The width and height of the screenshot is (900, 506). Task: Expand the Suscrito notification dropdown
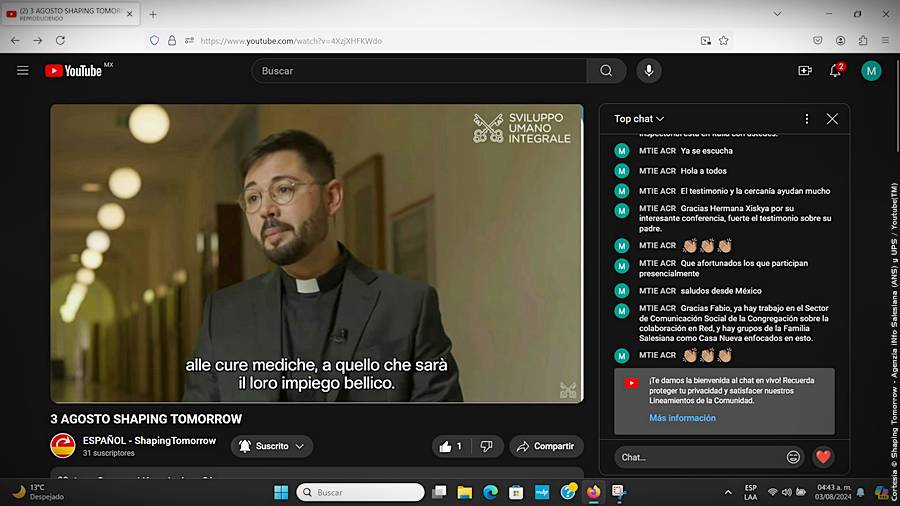[x=272, y=446]
